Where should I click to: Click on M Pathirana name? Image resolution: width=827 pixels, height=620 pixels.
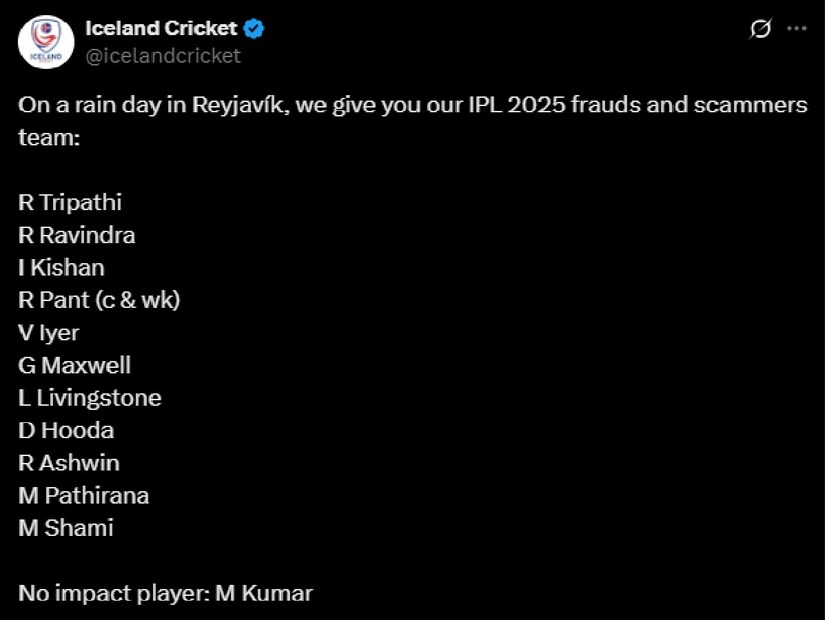84,496
